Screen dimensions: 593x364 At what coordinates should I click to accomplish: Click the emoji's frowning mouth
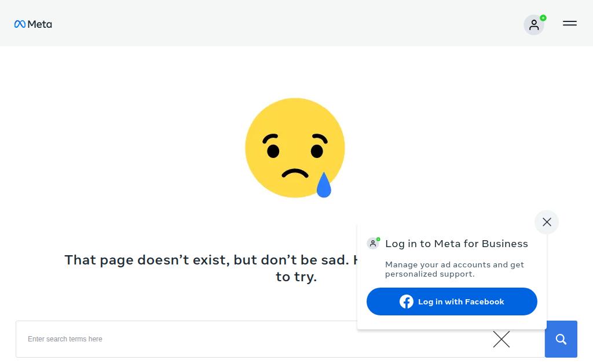[295, 173]
